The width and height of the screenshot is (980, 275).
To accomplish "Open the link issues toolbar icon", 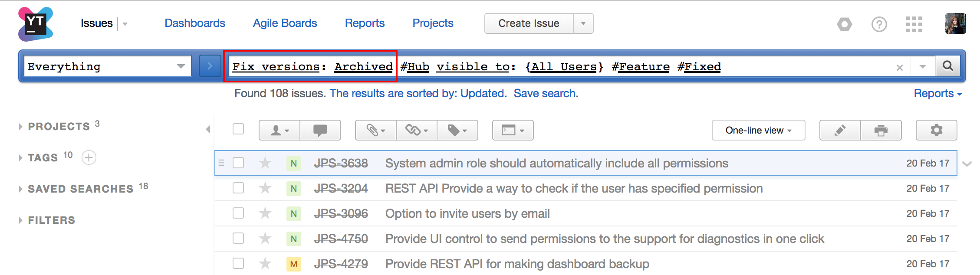I will [416, 130].
